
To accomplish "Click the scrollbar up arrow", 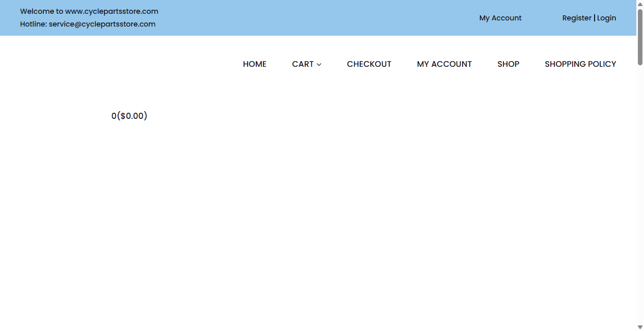I will pos(640,4).
